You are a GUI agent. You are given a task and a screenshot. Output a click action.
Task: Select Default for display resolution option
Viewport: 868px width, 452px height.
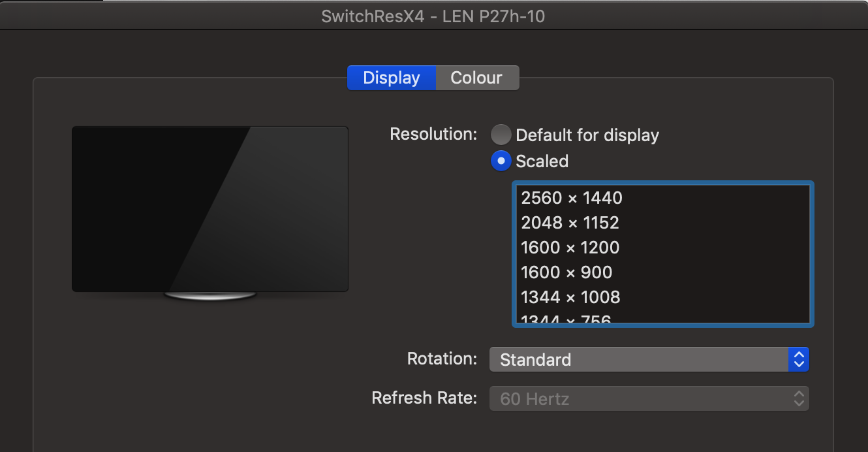point(501,135)
